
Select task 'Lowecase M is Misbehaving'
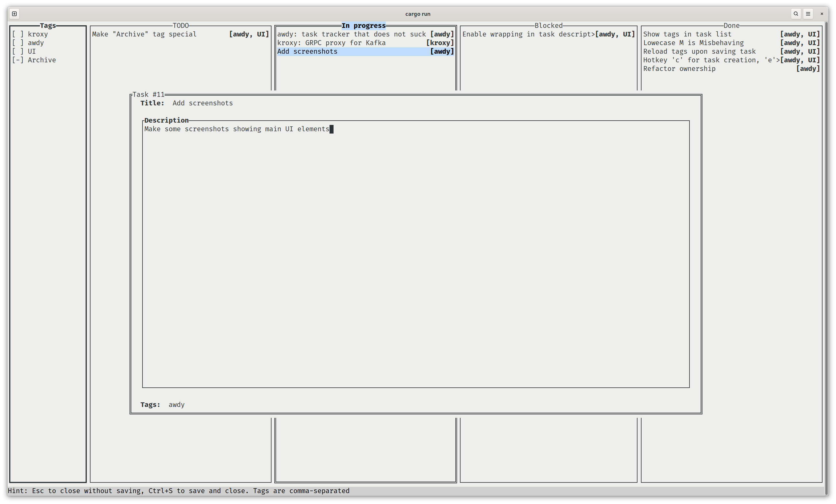tap(731, 43)
